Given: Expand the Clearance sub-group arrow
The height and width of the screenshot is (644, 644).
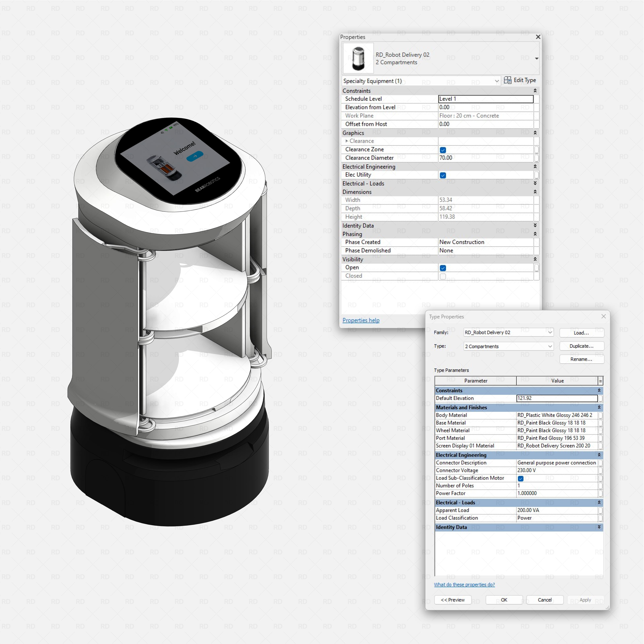Looking at the screenshot, I should 347,141.
